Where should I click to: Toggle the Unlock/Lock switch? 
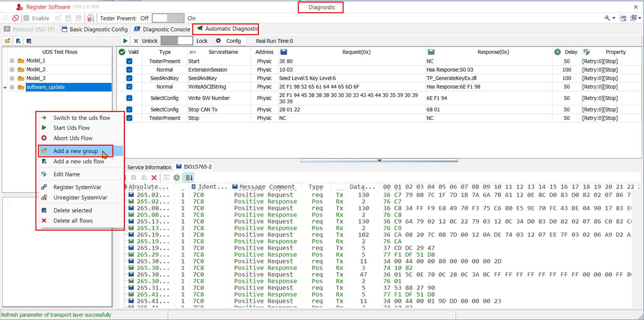(177, 41)
